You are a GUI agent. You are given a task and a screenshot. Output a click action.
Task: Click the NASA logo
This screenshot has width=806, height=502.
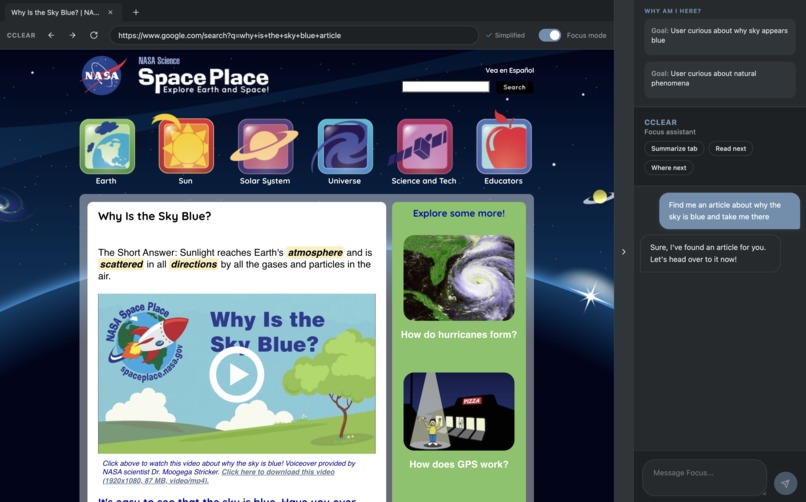104,76
